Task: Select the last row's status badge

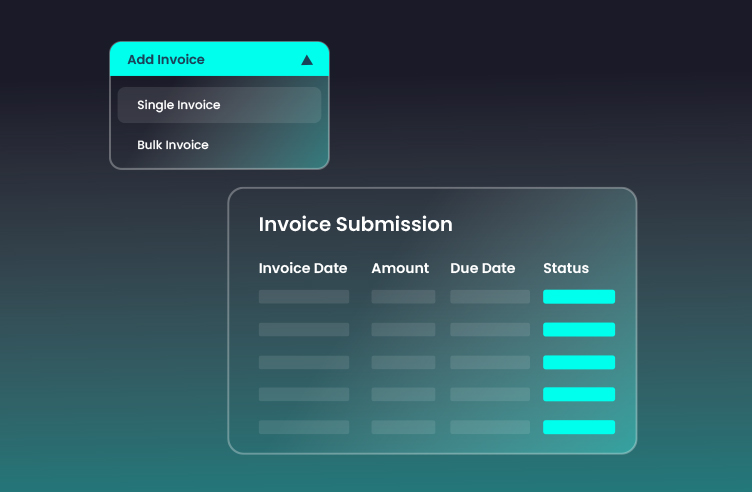Action: (x=578, y=427)
